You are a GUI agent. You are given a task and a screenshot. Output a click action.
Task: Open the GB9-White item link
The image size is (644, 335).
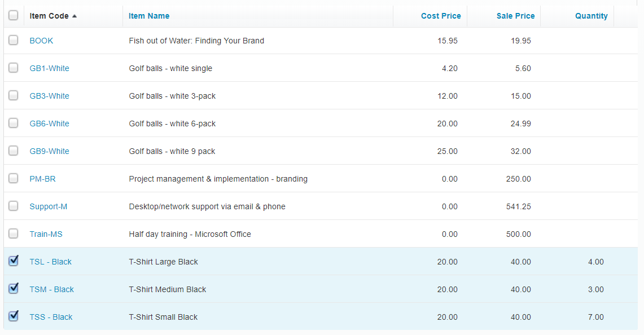click(x=49, y=151)
